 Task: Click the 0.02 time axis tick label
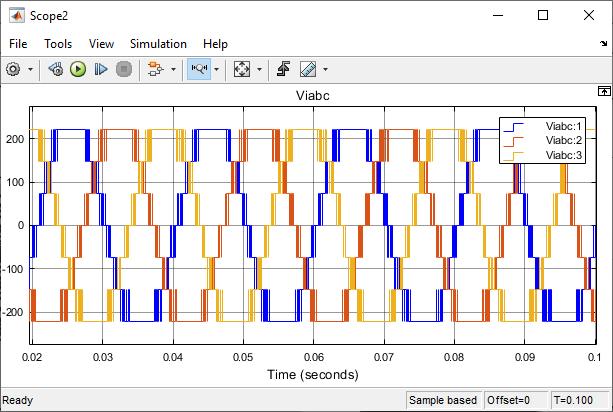(32, 357)
